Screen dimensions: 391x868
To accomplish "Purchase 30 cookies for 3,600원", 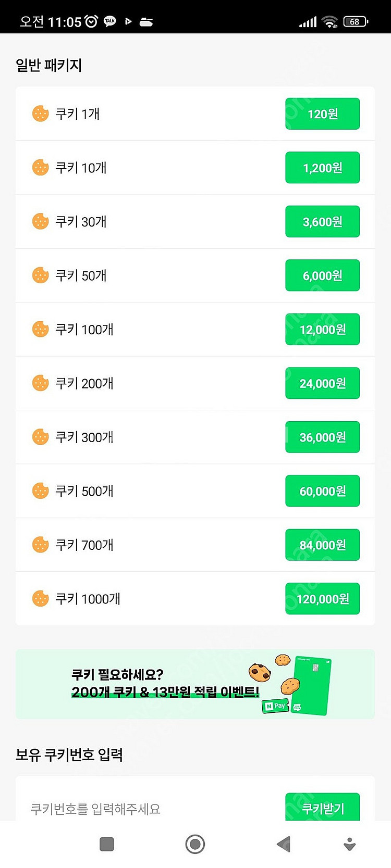I will point(323,221).
